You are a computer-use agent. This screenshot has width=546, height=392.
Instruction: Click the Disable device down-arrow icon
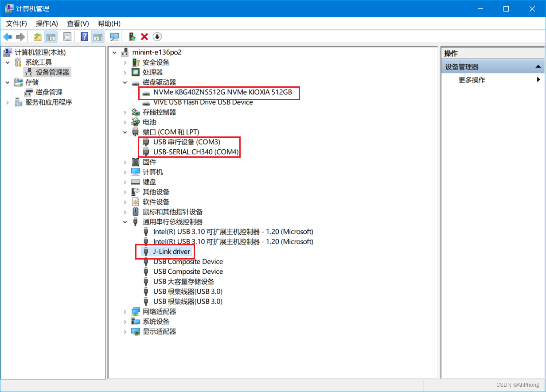click(x=157, y=37)
